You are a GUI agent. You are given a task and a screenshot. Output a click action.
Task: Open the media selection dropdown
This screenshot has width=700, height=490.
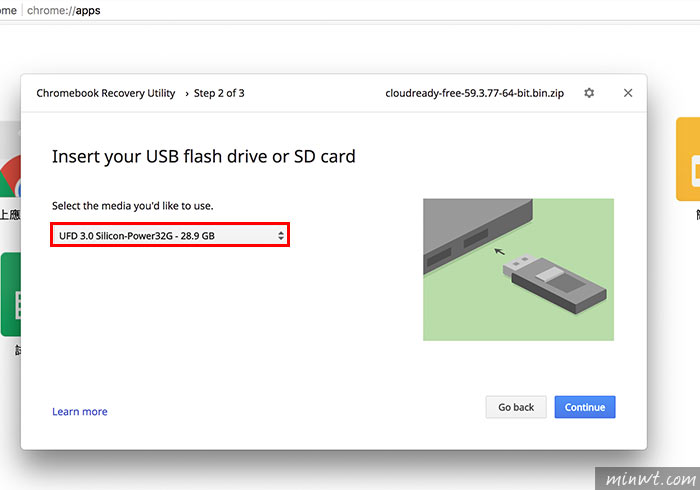tap(170, 235)
